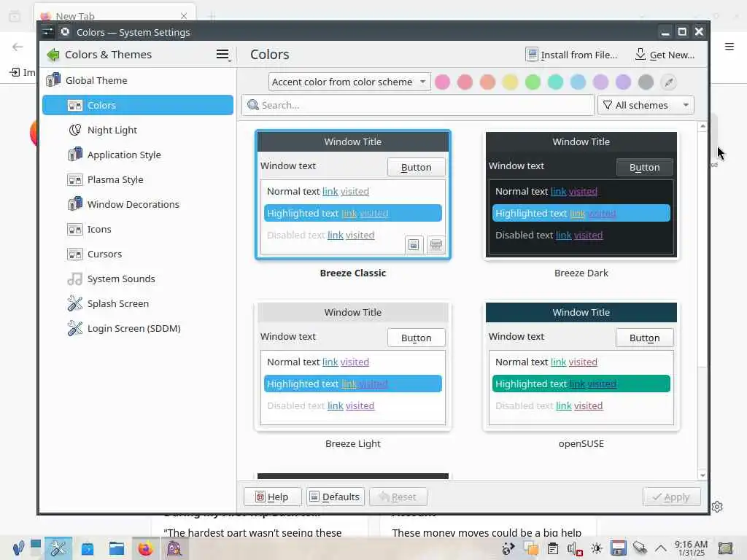Viewport: 747px width, 560px height.
Task: Click Install from File button
Action: tap(571, 55)
